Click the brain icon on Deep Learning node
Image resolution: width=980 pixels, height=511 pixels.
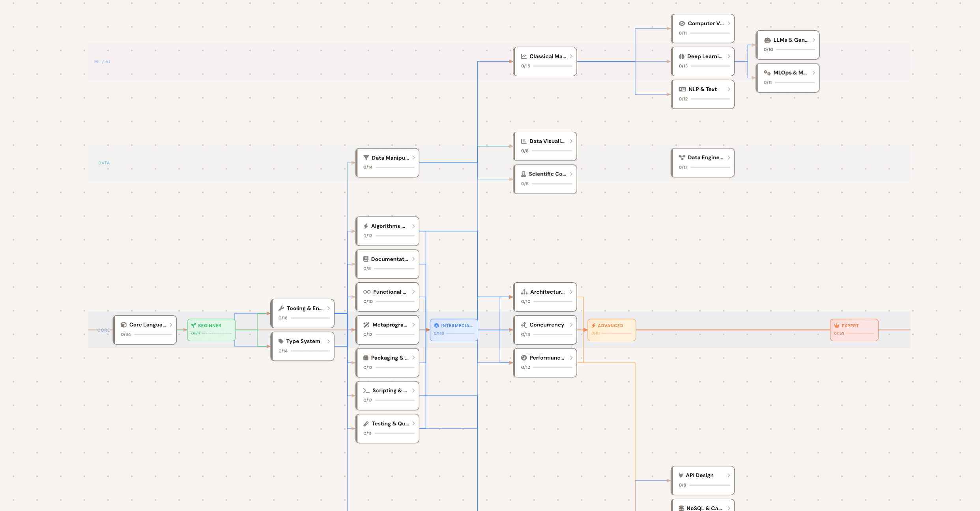(681, 56)
